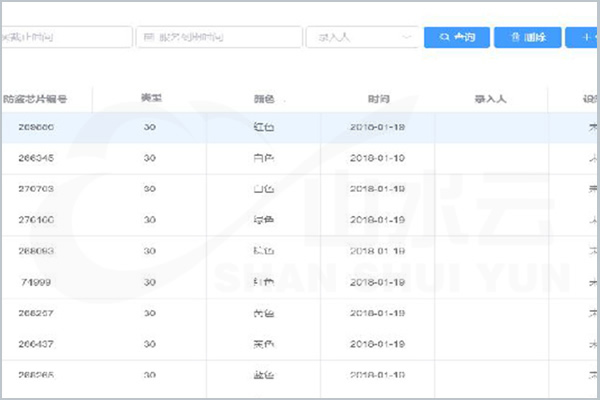The height and width of the screenshot is (400, 600).
Task: Click chip number 270703 in the table
Action: [35, 189]
